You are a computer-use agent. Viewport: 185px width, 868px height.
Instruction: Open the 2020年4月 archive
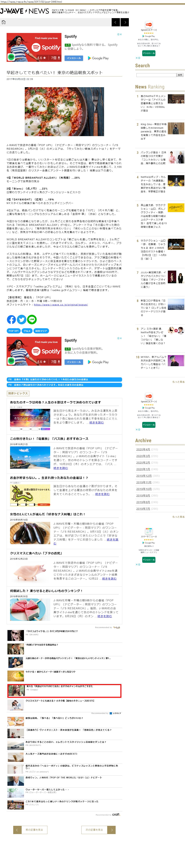click(143, 449)
